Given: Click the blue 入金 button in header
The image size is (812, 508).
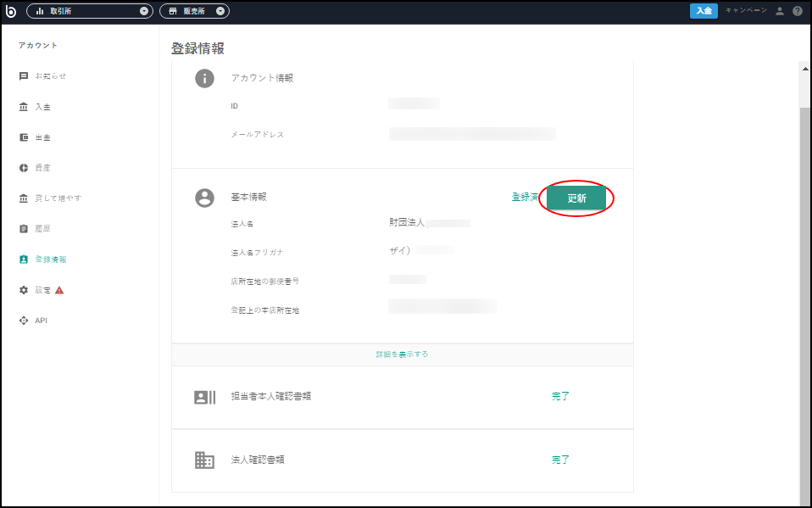Looking at the screenshot, I should (x=704, y=11).
